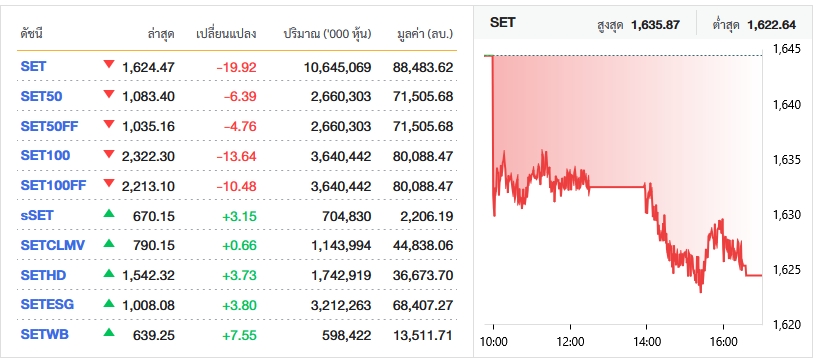818x364 pixels.
Task: Open the SET50 index link
Action: point(41,96)
